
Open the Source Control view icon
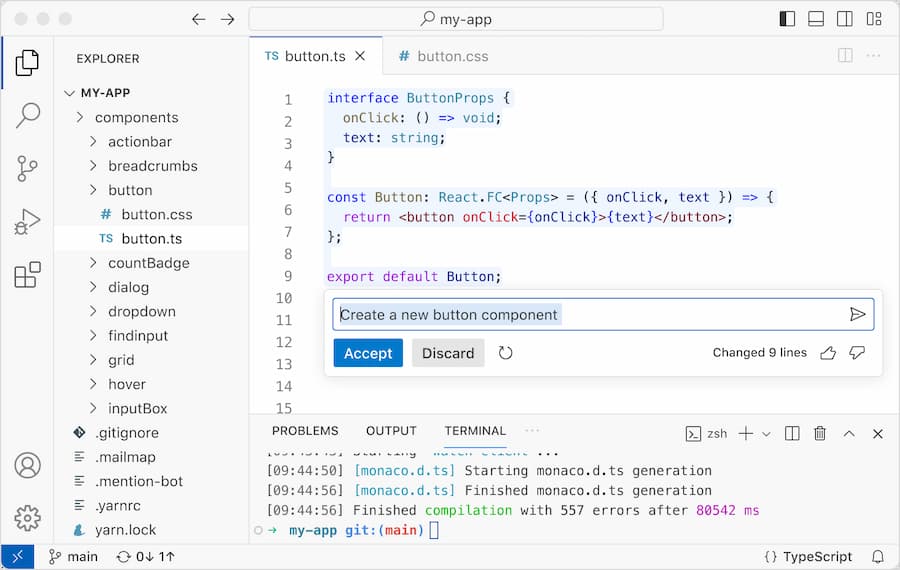tap(27, 168)
